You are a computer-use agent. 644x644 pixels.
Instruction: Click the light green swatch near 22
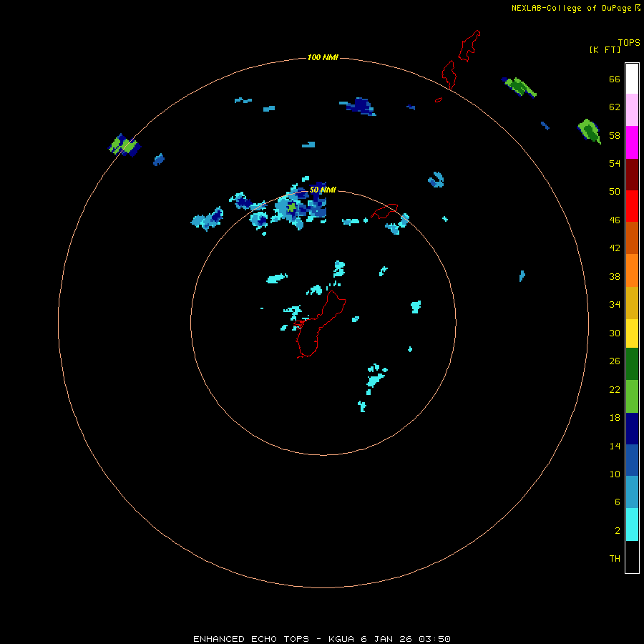point(632,396)
